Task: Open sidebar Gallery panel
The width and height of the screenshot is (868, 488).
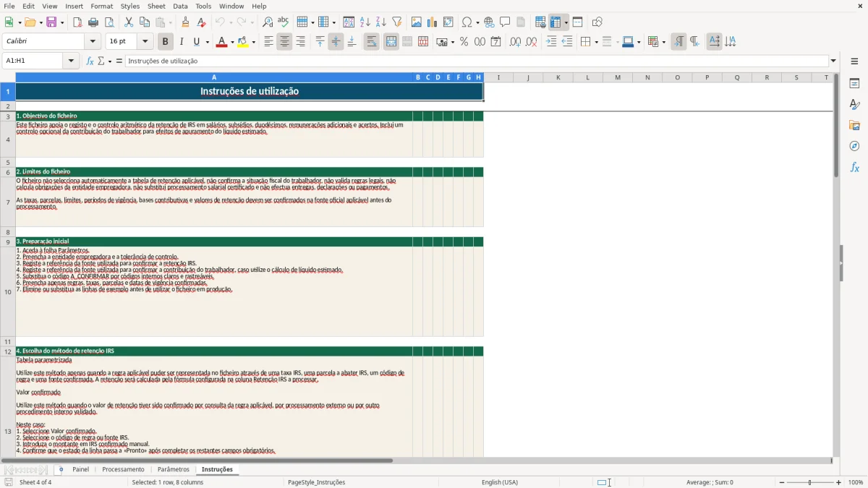Action: [x=854, y=126]
